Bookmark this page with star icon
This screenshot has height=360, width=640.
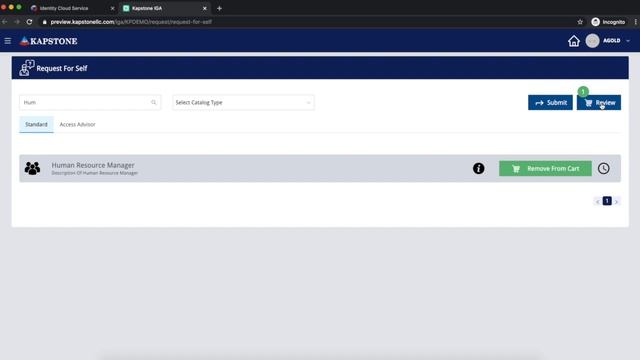pyautogui.click(x=580, y=22)
